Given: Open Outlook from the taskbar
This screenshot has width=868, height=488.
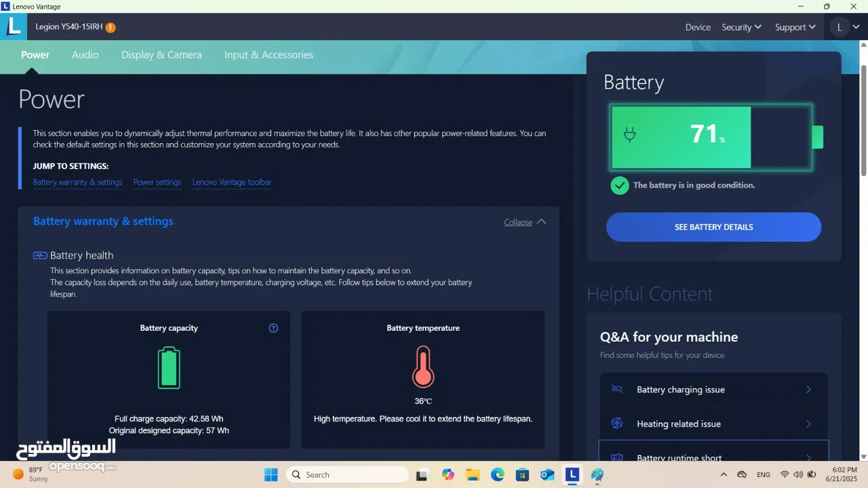Looking at the screenshot, I should 547,474.
